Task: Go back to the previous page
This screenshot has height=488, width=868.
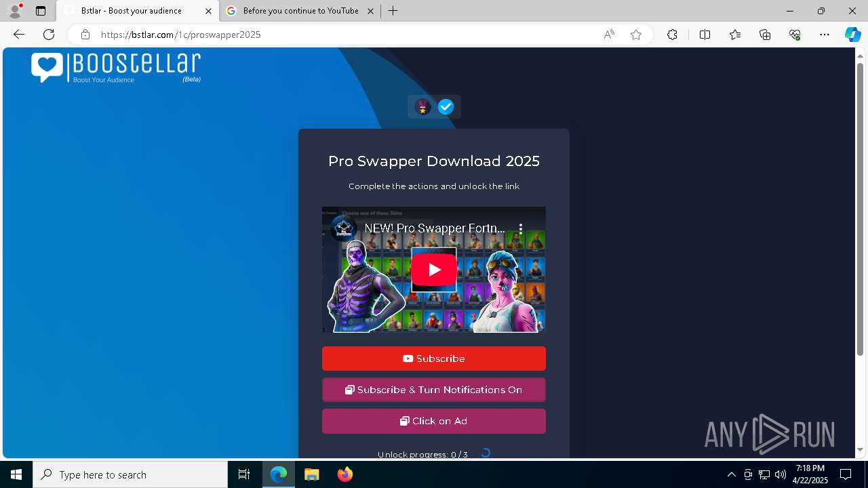Action: click(x=19, y=35)
